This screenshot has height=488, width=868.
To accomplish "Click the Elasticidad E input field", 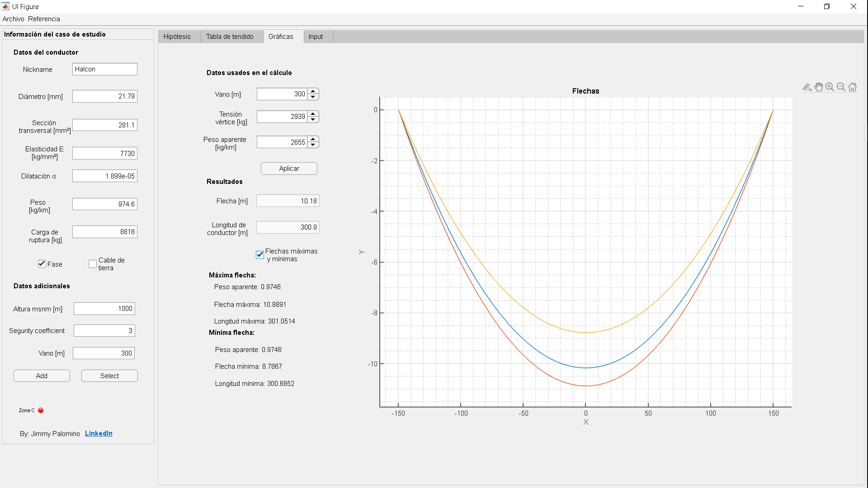I will click(x=105, y=154).
